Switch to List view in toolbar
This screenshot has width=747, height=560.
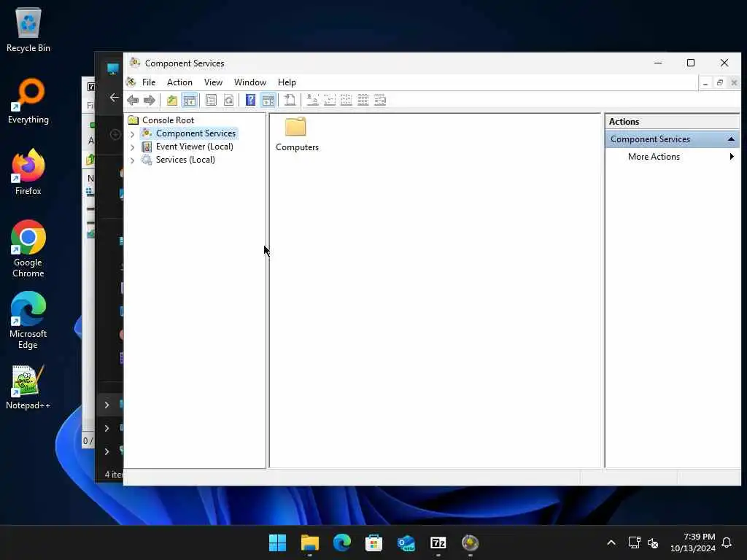(346, 100)
